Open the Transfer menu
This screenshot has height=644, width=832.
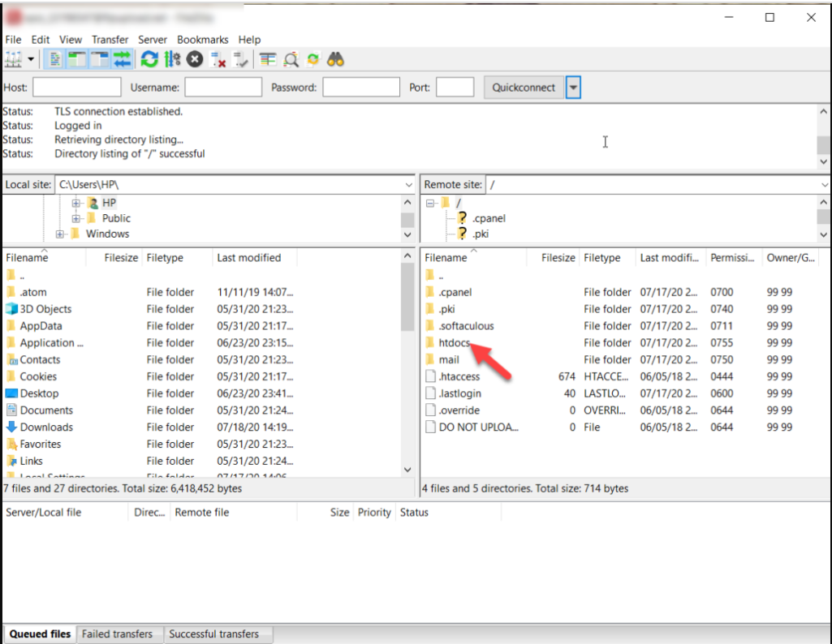point(110,39)
